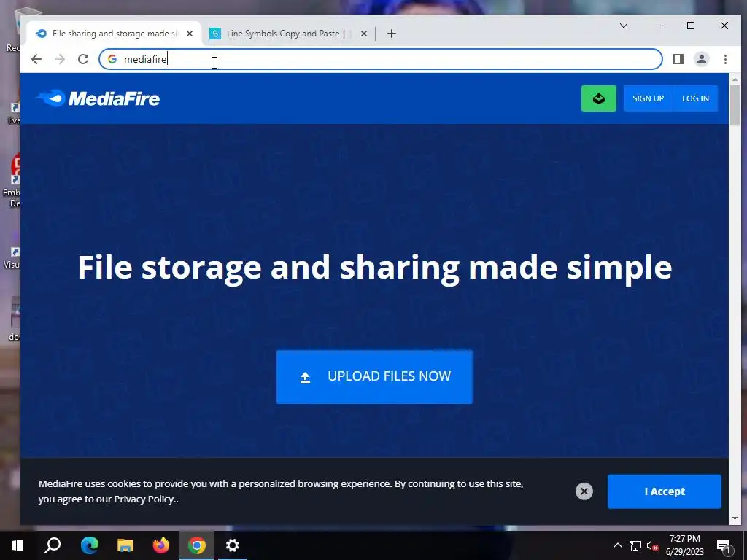Click the scrollbar down arrow
The height and width of the screenshot is (560, 747).
[x=735, y=518]
